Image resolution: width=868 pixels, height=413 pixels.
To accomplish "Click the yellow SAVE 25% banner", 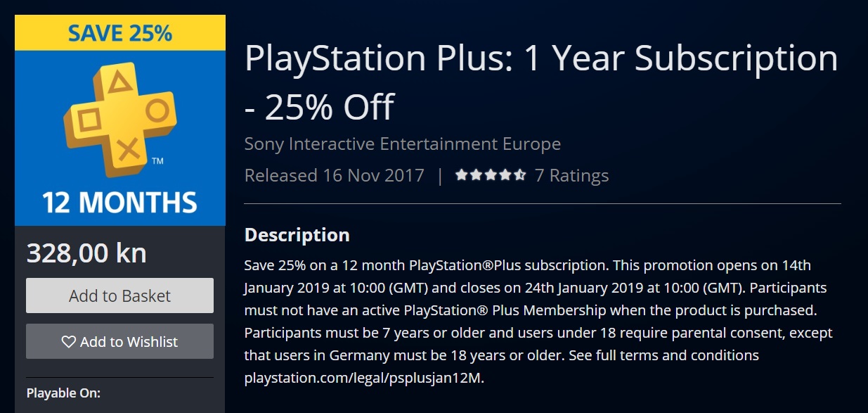I will pyautogui.click(x=120, y=33).
